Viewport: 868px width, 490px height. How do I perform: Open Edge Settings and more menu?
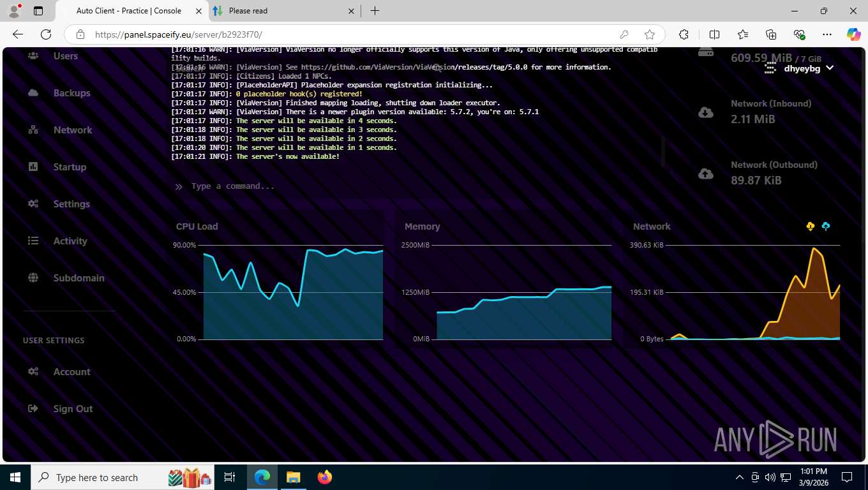[x=827, y=34]
